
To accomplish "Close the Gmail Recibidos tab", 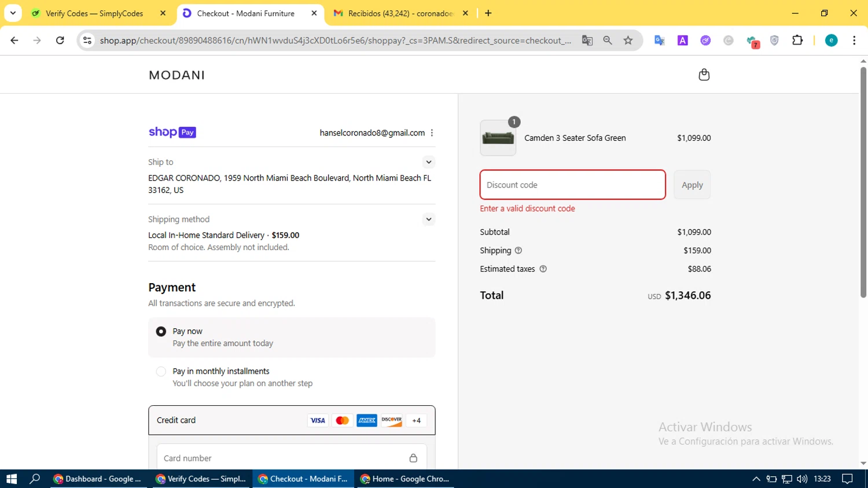I will tap(465, 13).
